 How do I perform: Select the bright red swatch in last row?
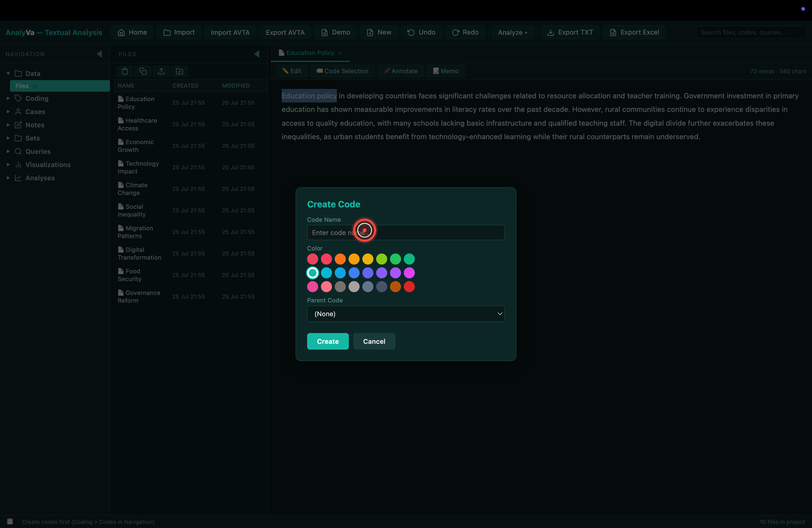(x=409, y=287)
